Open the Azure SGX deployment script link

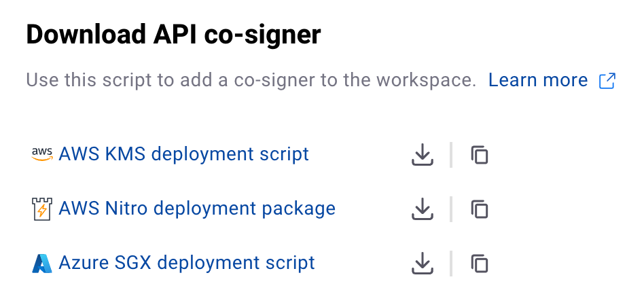point(187,263)
